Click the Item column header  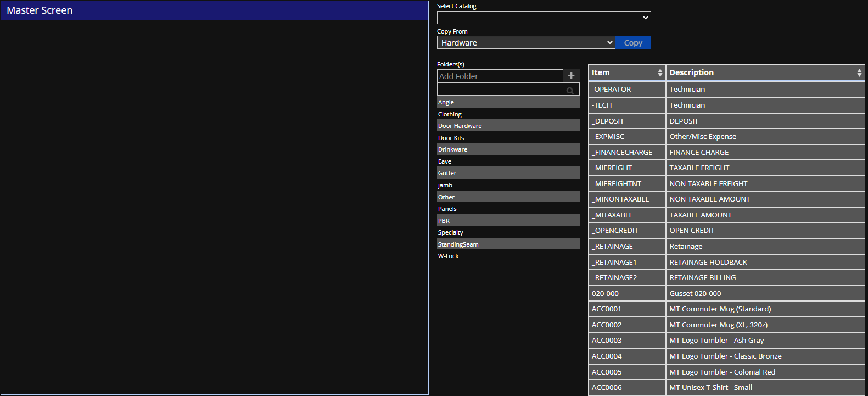coord(627,72)
